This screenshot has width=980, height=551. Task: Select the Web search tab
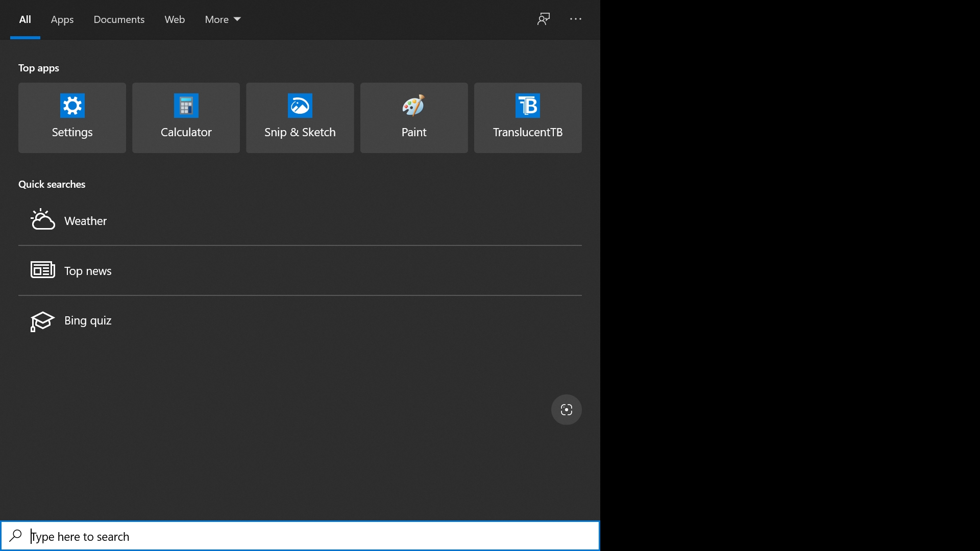pos(175,19)
